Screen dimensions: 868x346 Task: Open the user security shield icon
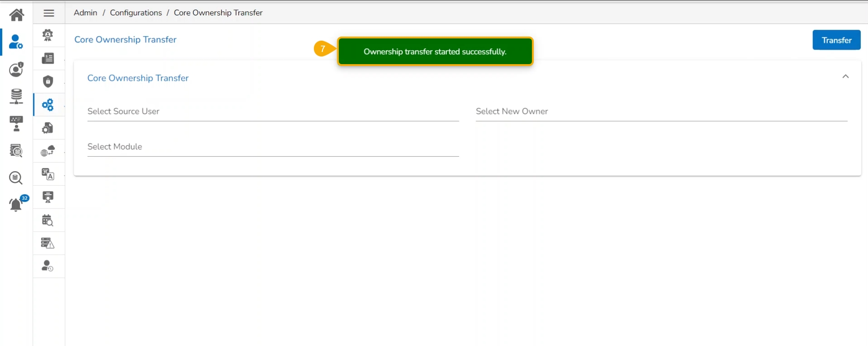(16, 69)
